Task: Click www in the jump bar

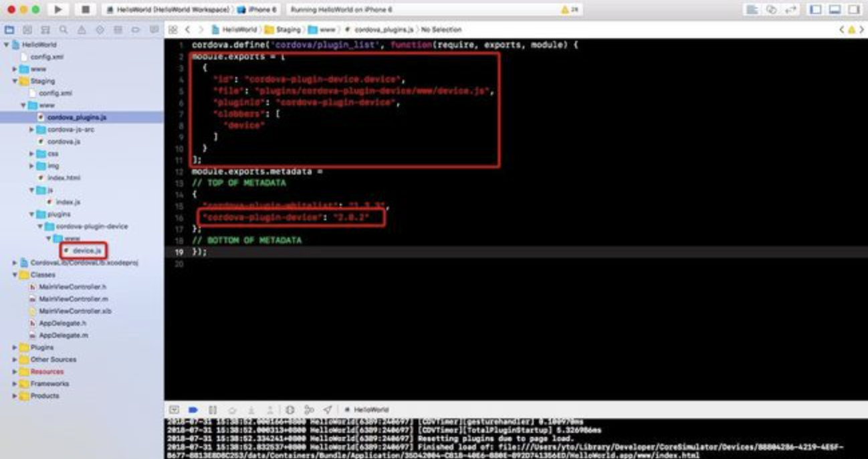Action: point(322,30)
